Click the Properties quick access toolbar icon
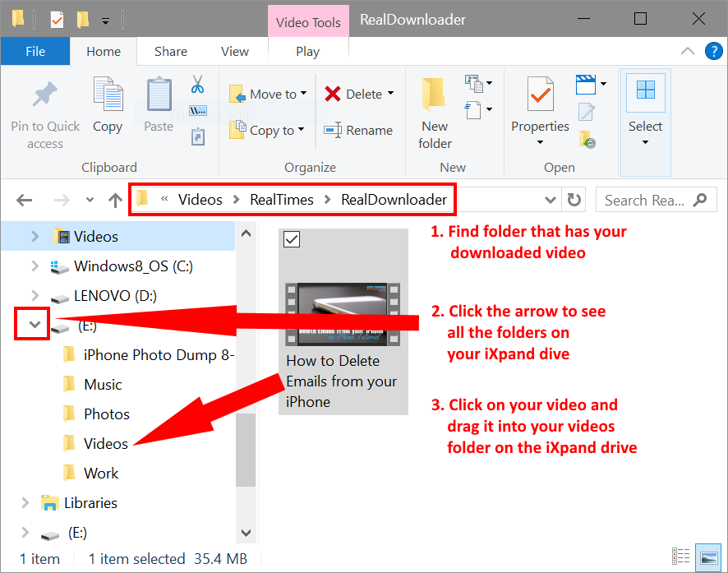728x573 pixels. click(x=58, y=20)
